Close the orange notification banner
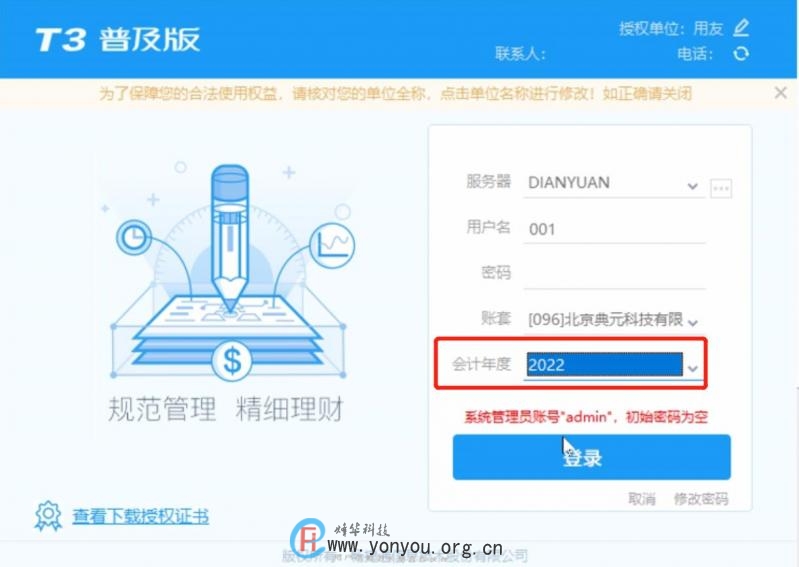This screenshot has height=567, width=799. pyautogui.click(x=780, y=93)
